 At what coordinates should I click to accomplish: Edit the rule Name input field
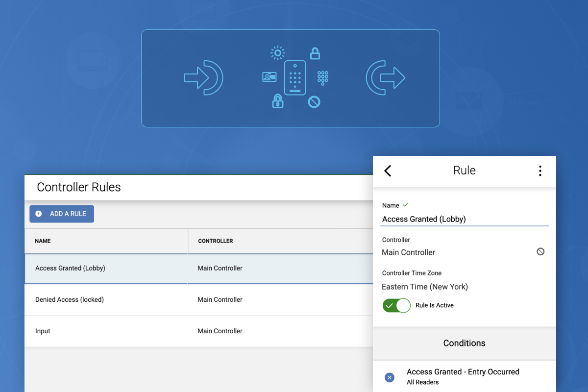pyautogui.click(x=464, y=219)
